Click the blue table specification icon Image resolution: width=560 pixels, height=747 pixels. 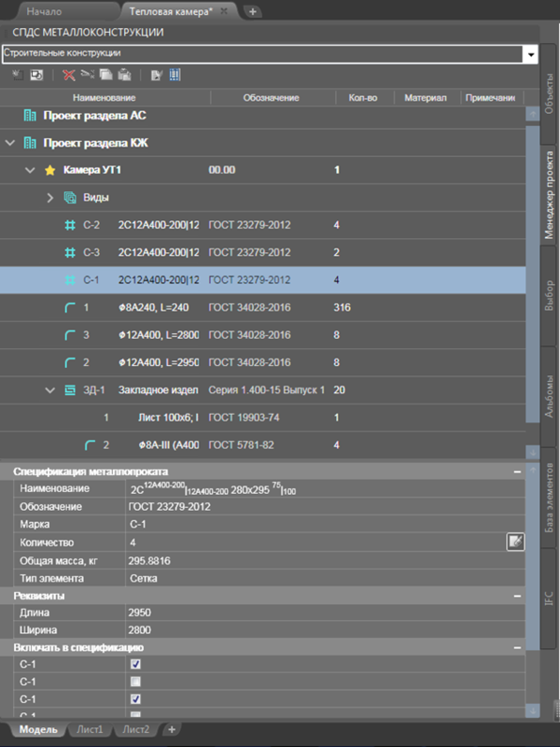click(175, 75)
